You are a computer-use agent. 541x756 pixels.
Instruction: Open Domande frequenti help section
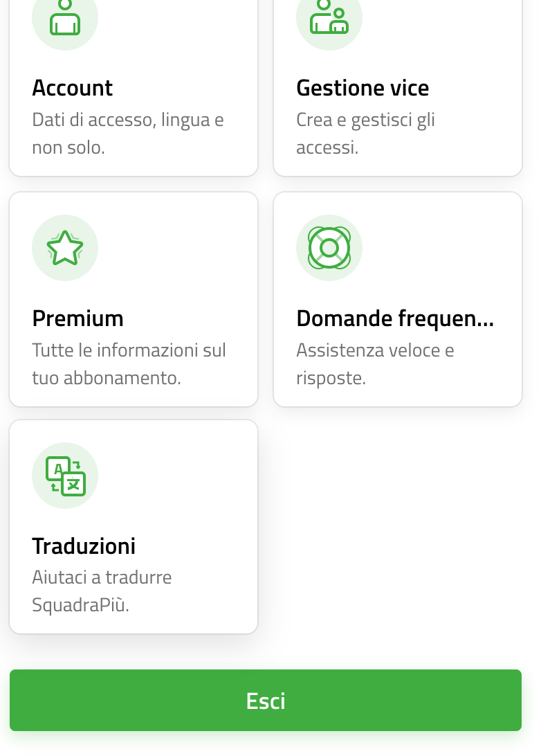[395, 318]
